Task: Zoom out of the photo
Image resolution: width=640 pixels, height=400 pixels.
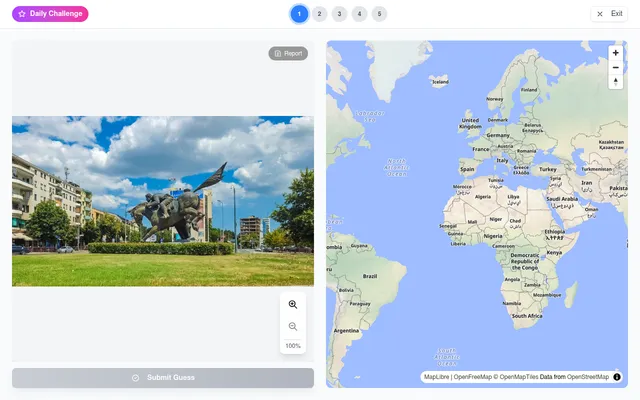Action: [293, 327]
